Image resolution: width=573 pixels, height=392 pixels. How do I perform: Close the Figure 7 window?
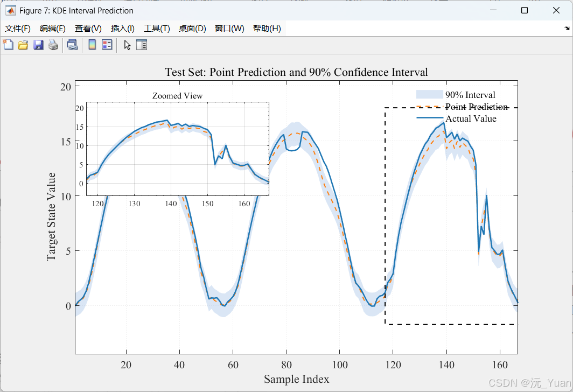click(556, 10)
